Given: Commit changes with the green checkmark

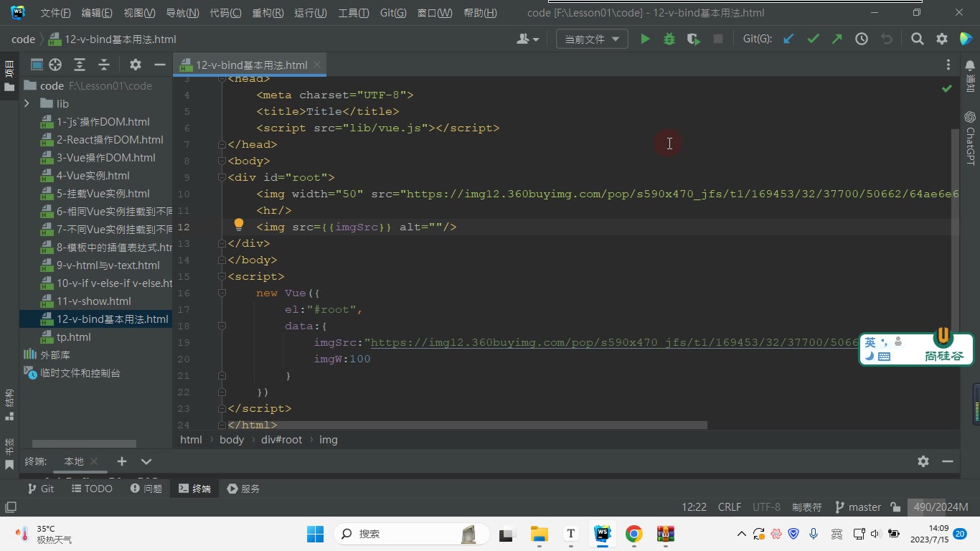Looking at the screenshot, I should coord(813,39).
